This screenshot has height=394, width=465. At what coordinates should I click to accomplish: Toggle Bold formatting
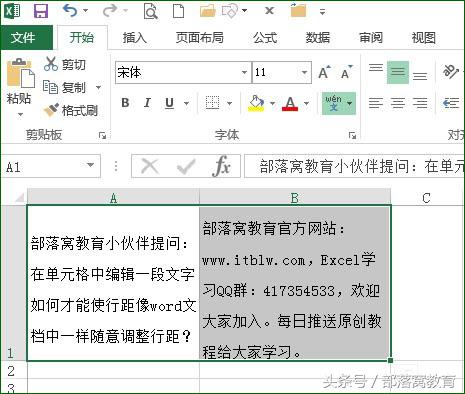tap(125, 103)
